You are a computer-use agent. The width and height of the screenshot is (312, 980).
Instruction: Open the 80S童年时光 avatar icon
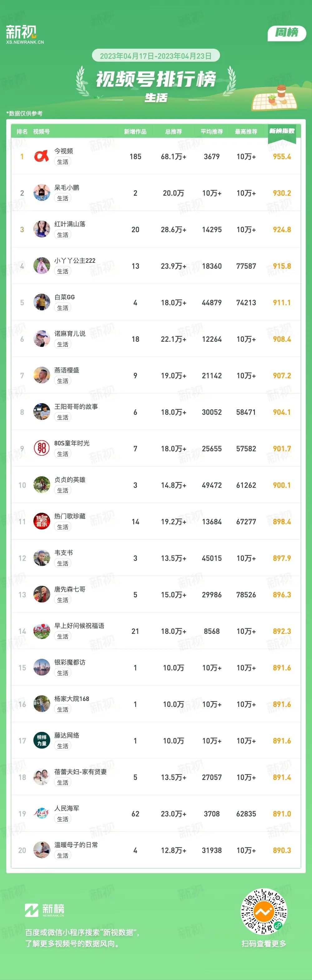tap(41, 448)
